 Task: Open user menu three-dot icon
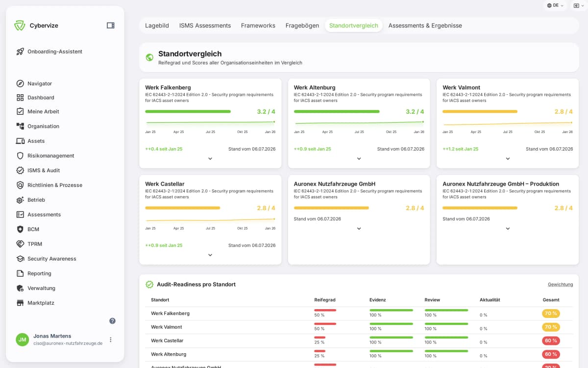click(111, 340)
